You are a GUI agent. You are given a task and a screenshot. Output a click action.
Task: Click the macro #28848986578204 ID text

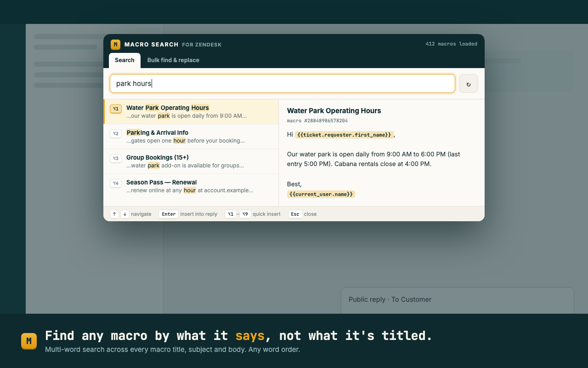click(317, 121)
